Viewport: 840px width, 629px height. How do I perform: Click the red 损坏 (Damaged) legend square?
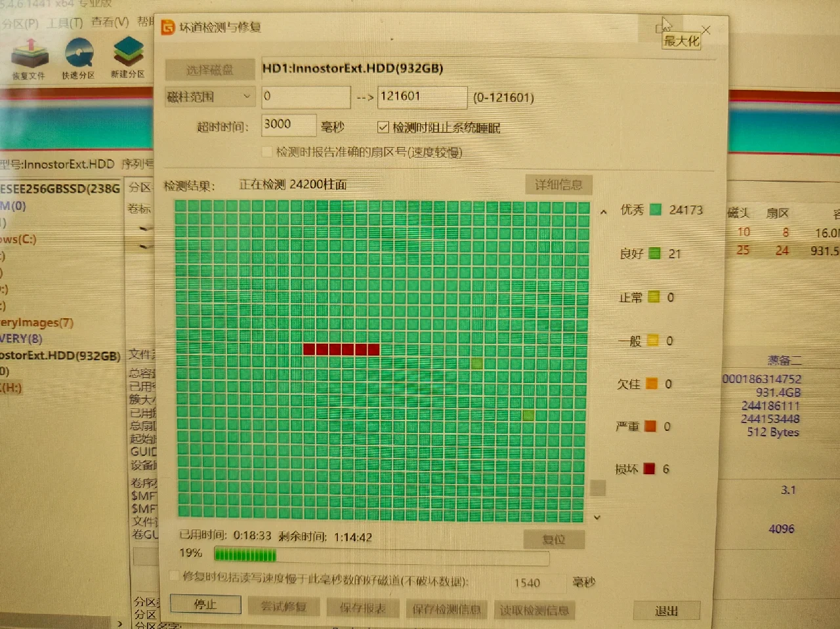coord(649,469)
